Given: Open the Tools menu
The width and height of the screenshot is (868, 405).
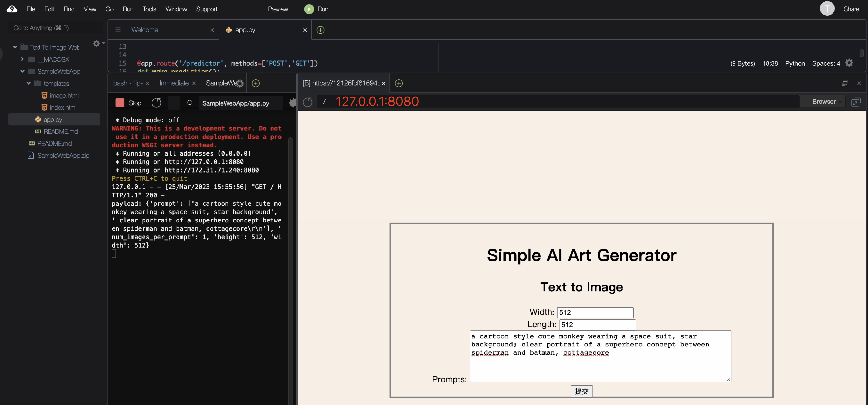Looking at the screenshot, I should coord(149,9).
